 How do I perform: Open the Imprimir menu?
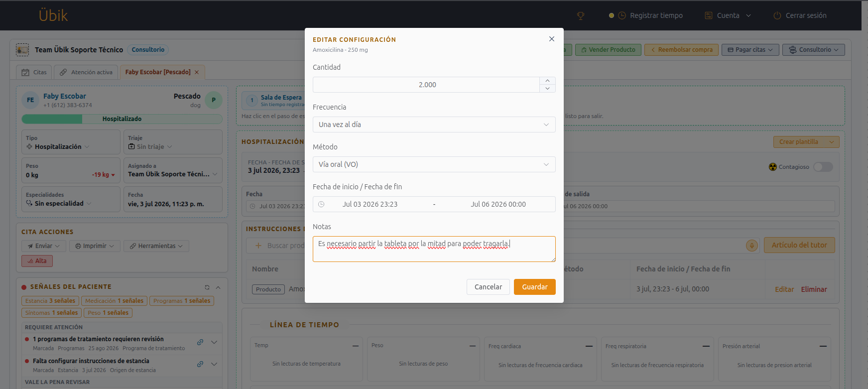pos(95,246)
